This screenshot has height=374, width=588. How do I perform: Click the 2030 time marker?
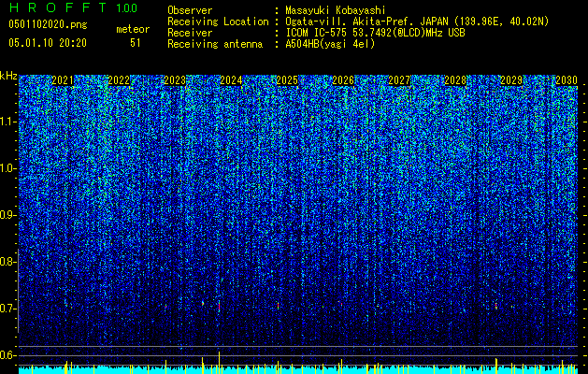(x=566, y=80)
